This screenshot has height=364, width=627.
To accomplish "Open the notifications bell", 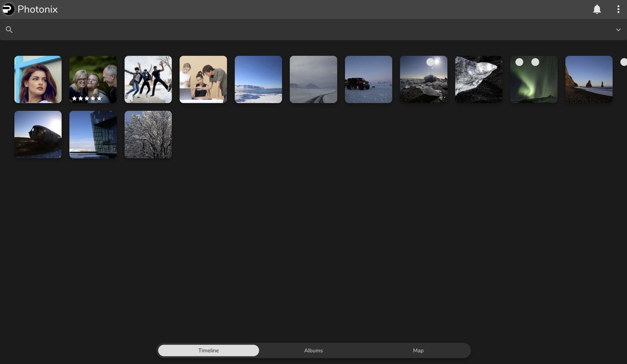I will coord(597,9).
